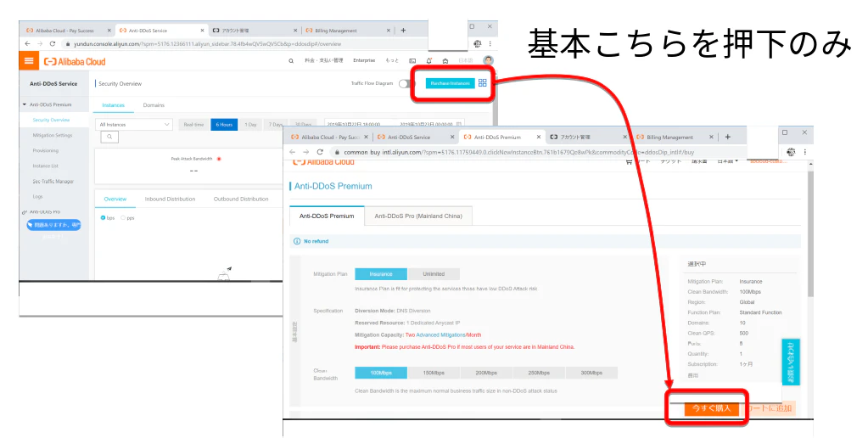
Task: Click the Enterprise header menu
Action: [364, 60]
